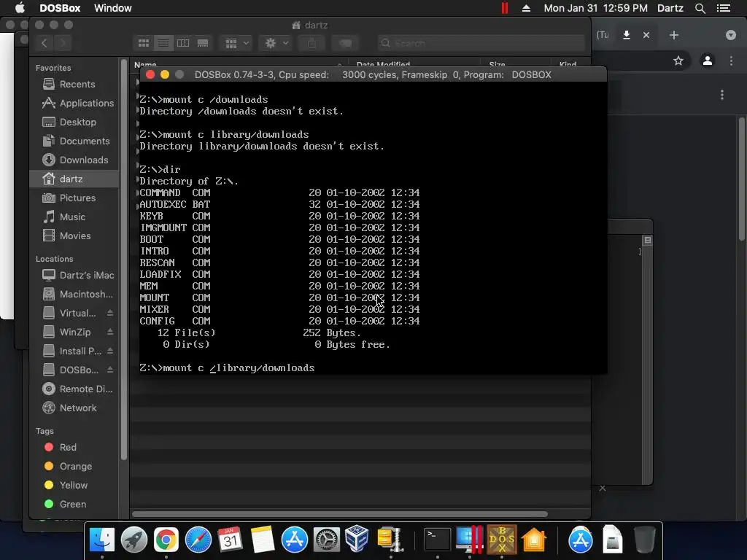This screenshot has width=747, height=560.
Task: Open Notes from the Dock
Action: [x=263, y=540]
